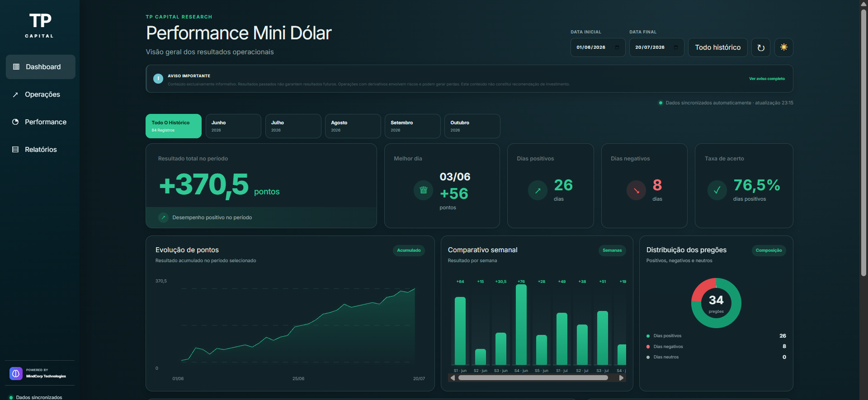Viewport: 868px width, 400px height.
Task: Click the S2 - jun bar with +15
Action: 481,357
